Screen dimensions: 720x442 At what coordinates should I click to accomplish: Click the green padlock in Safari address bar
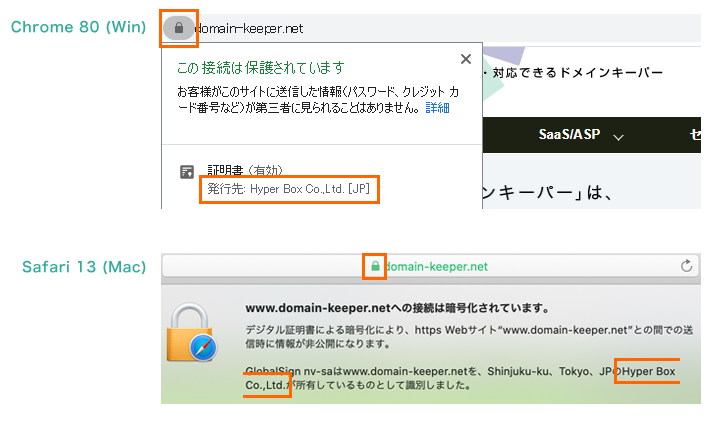pyautogui.click(x=375, y=266)
